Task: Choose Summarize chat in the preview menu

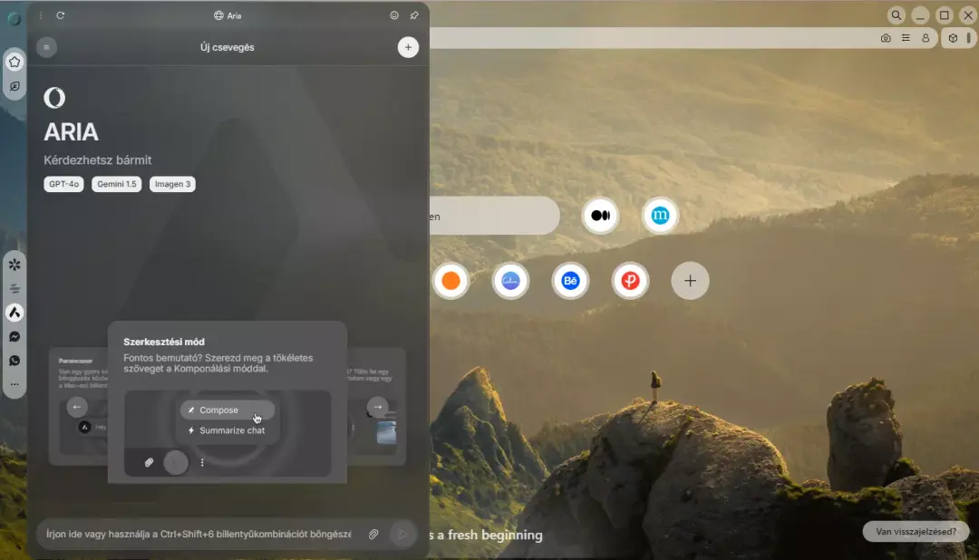Action: pos(228,430)
